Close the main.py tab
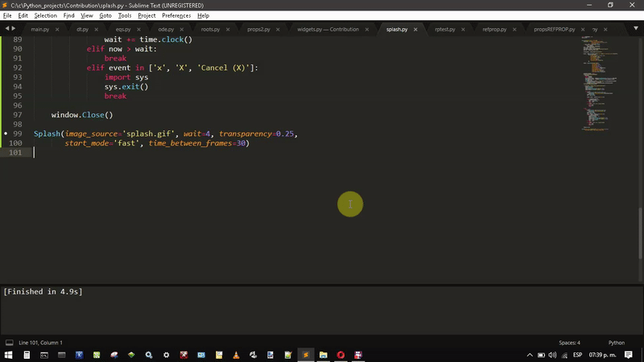 tap(57, 30)
